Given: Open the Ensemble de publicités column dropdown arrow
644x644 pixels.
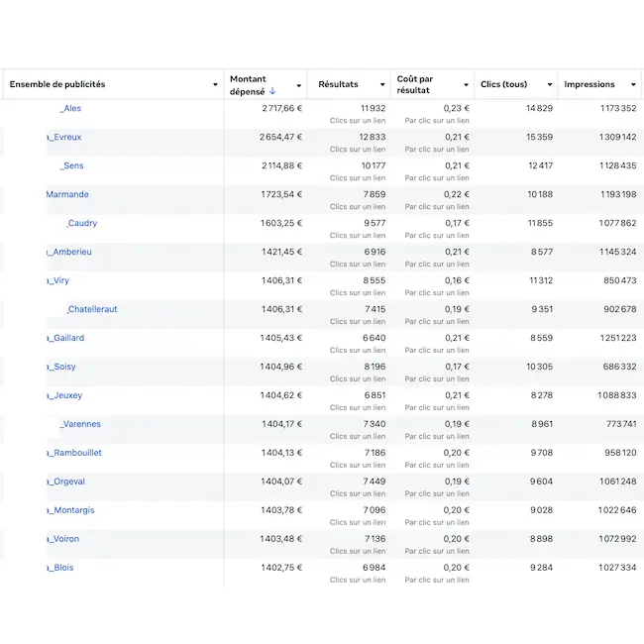Looking at the screenshot, I should point(215,84).
